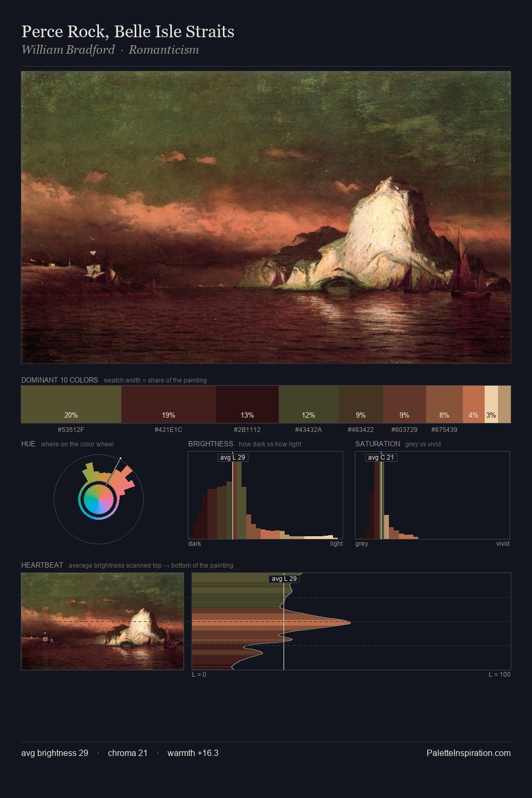Click the hex code '#53512F'

(x=71, y=429)
